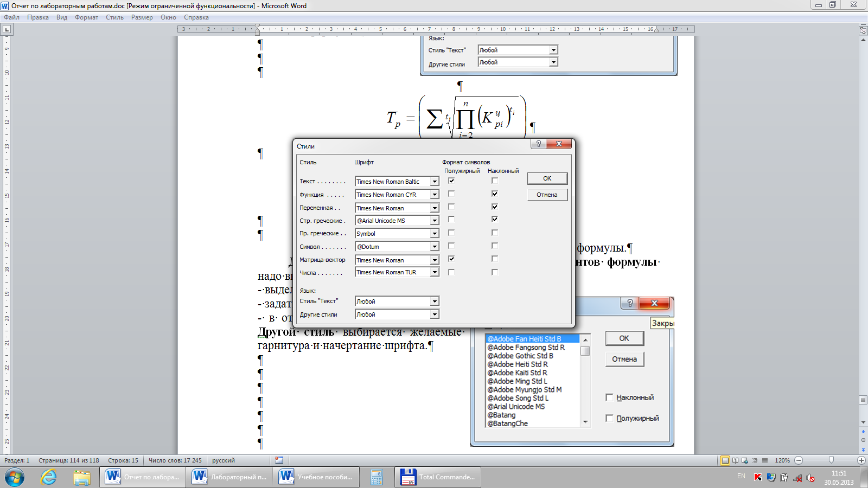This screenshot has width=868, height=488.
Task: Switch to Лабораторный п... Word taskbar window
Action: (x=229, y=477)
